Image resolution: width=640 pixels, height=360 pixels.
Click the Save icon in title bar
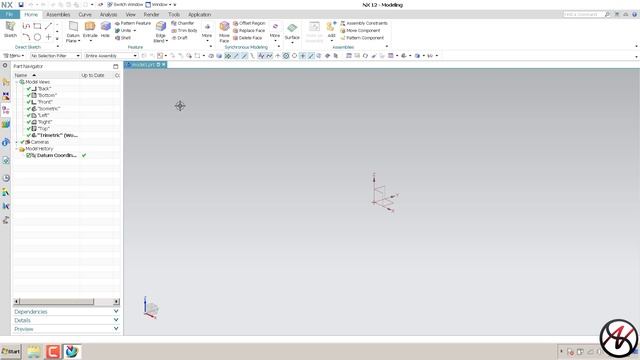[x=21, y=5]
